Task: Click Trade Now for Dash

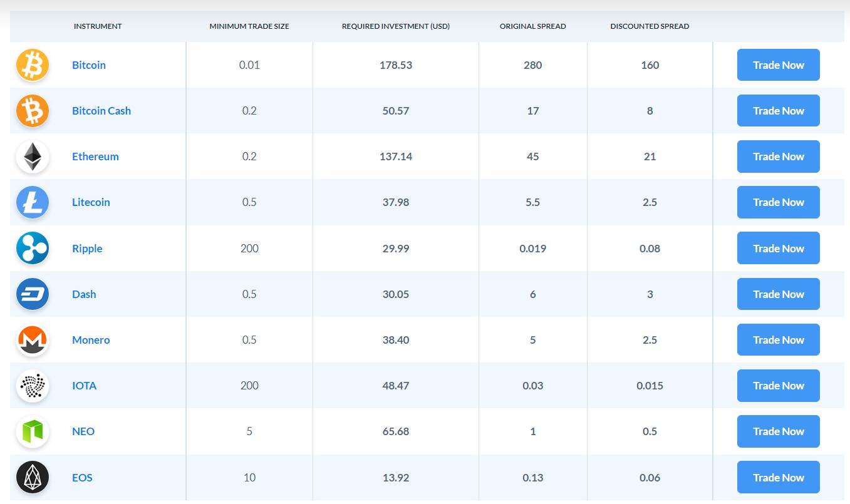Action: pyautogui.click(x=779, y=294)
